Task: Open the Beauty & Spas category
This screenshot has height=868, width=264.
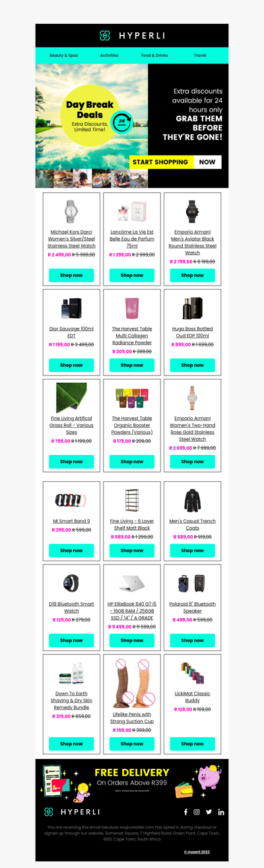Action: click(x=63, y=56)
